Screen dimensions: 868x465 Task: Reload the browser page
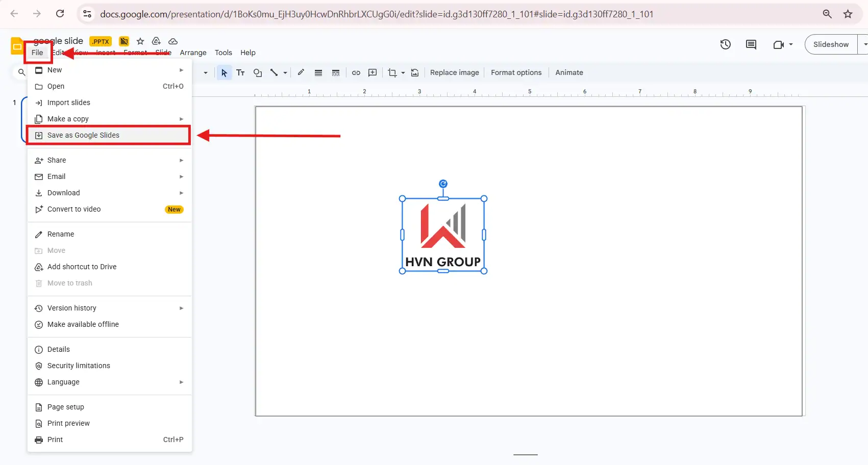[60, 14]
